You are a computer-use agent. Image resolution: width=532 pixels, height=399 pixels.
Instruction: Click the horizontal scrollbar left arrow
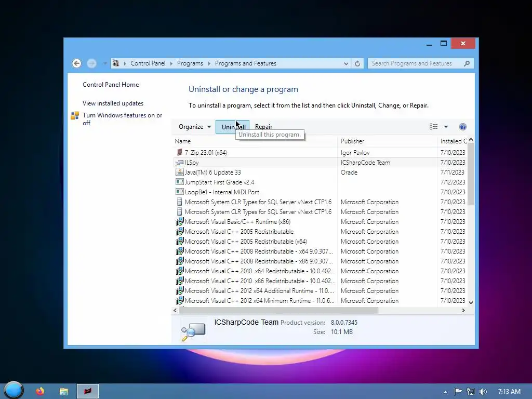(175, 311)
